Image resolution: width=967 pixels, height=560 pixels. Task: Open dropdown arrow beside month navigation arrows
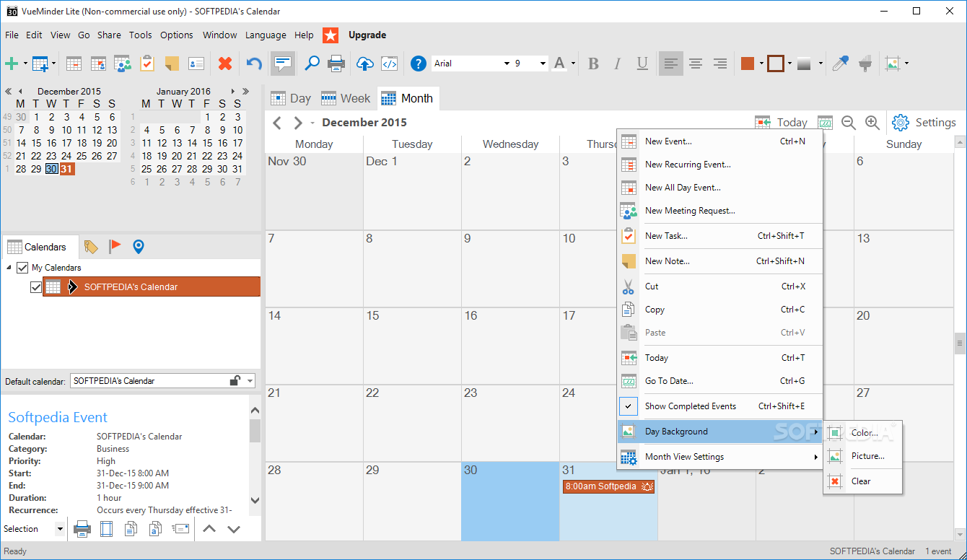click(x=312, y=123)
